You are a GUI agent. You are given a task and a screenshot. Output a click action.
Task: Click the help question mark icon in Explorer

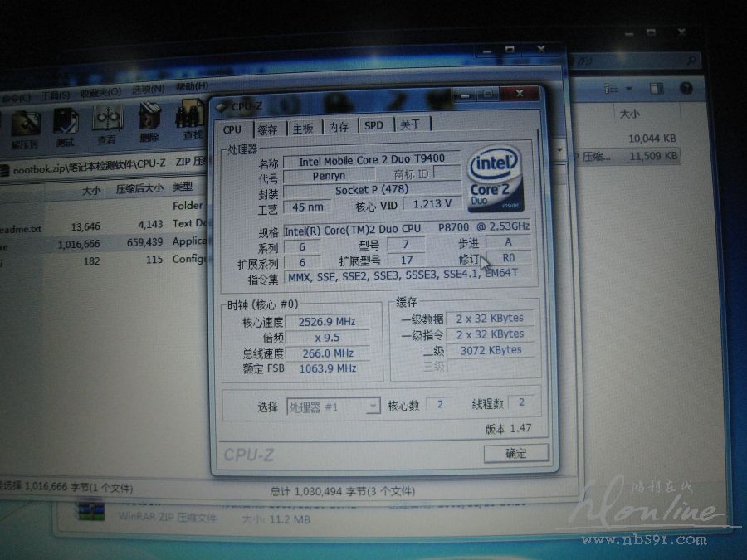tap(686, 88)
